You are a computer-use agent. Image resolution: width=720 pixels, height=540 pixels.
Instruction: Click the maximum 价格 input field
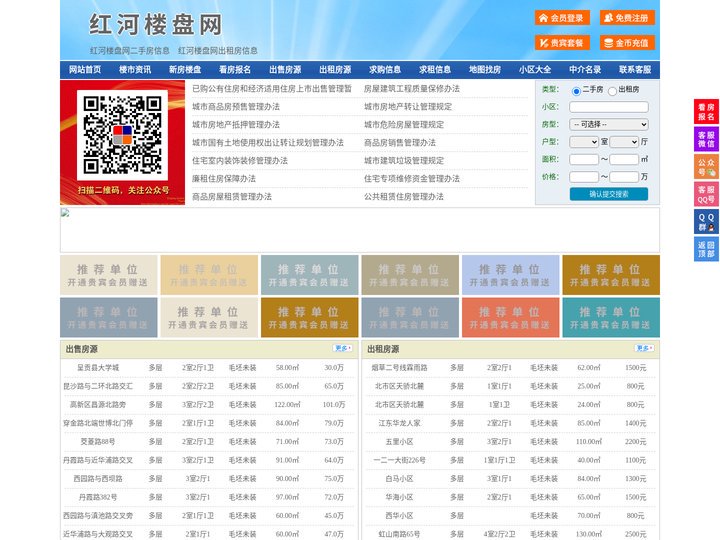[624, 177]
